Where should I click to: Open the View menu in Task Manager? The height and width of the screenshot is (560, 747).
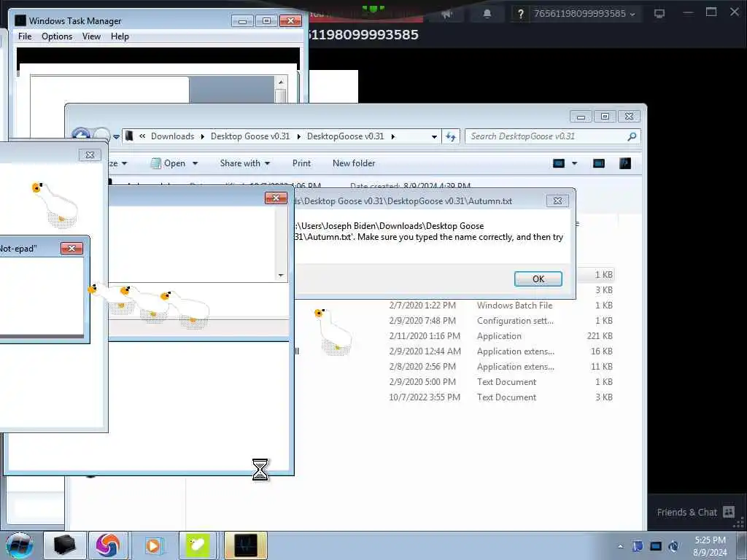91,36
